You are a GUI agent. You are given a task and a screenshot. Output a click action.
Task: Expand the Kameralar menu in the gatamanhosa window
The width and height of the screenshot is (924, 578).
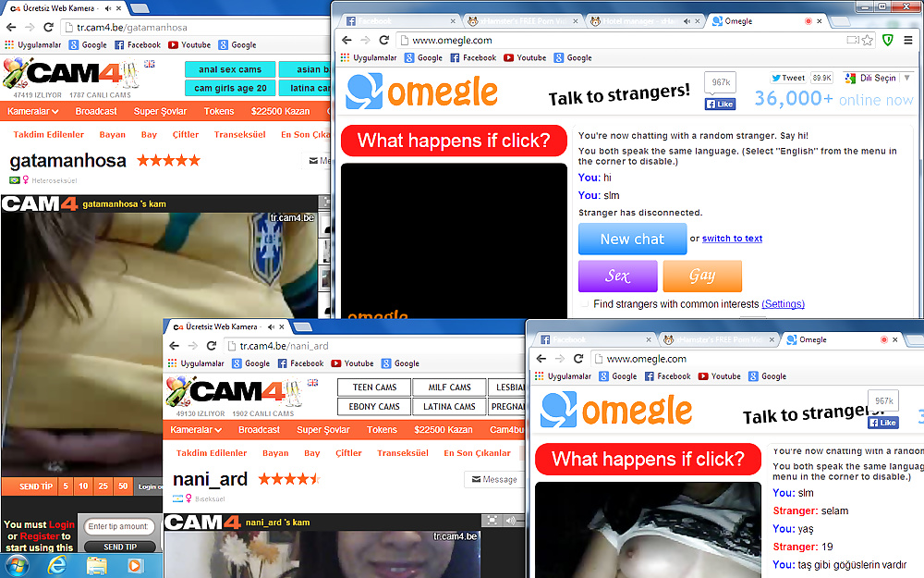33,111
